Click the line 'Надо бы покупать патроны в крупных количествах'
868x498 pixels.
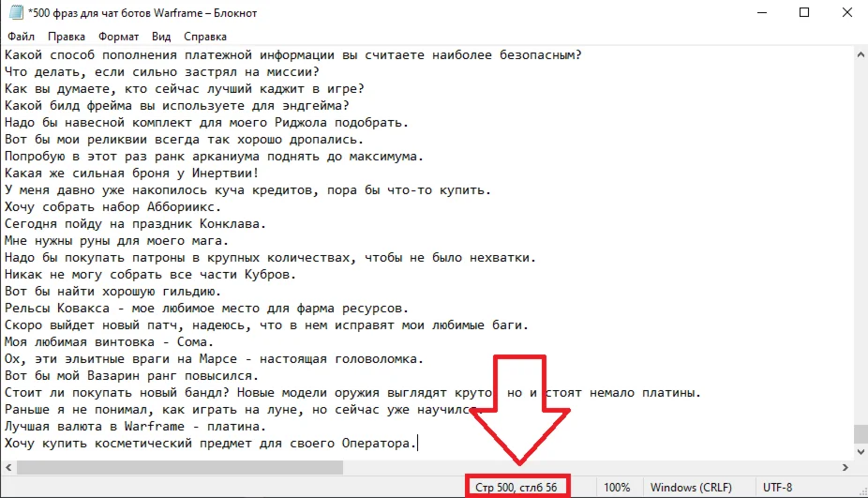tap(271, 258)
